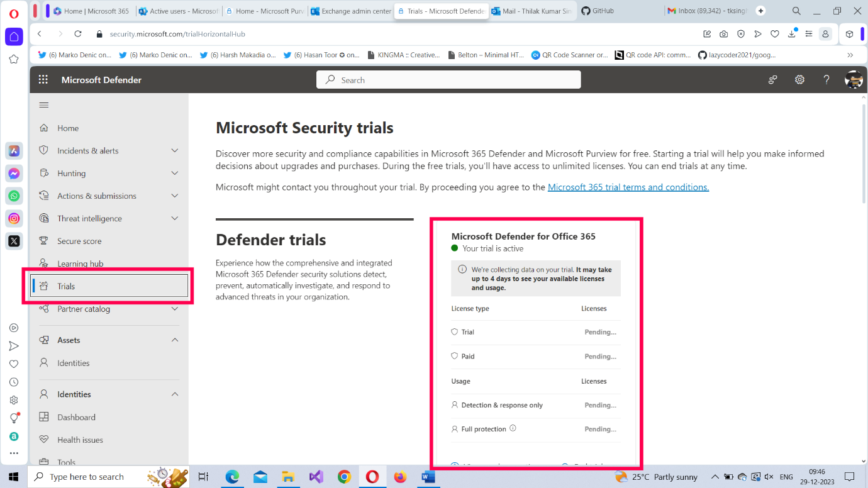Open Microsoft 365 trial terms and conditions link

[628, 187]
